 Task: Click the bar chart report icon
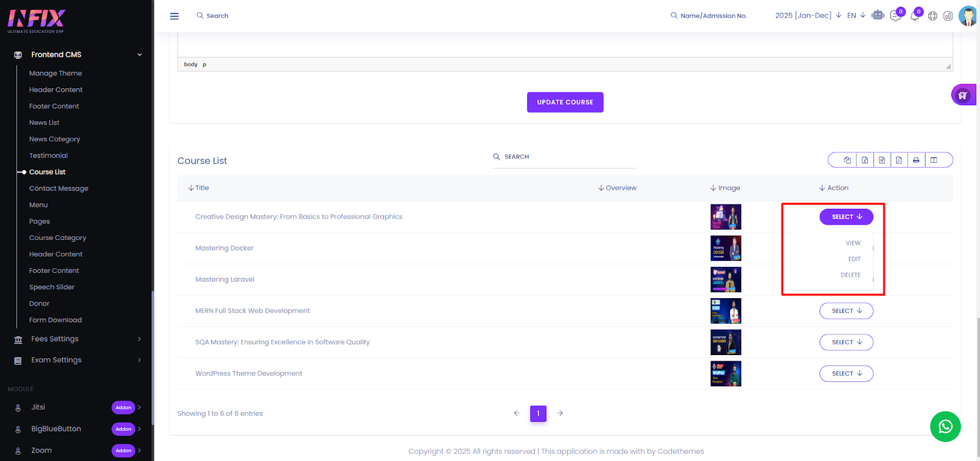click(948, 16)
